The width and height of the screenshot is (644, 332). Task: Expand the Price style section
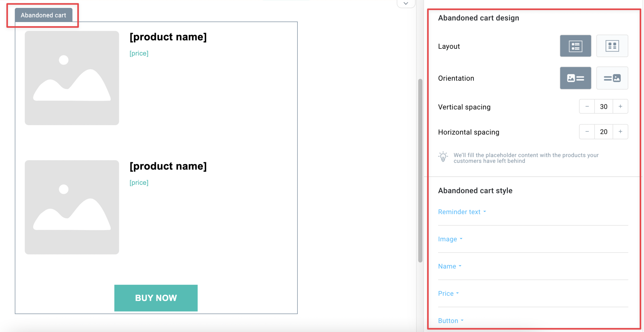coord(448,294)
